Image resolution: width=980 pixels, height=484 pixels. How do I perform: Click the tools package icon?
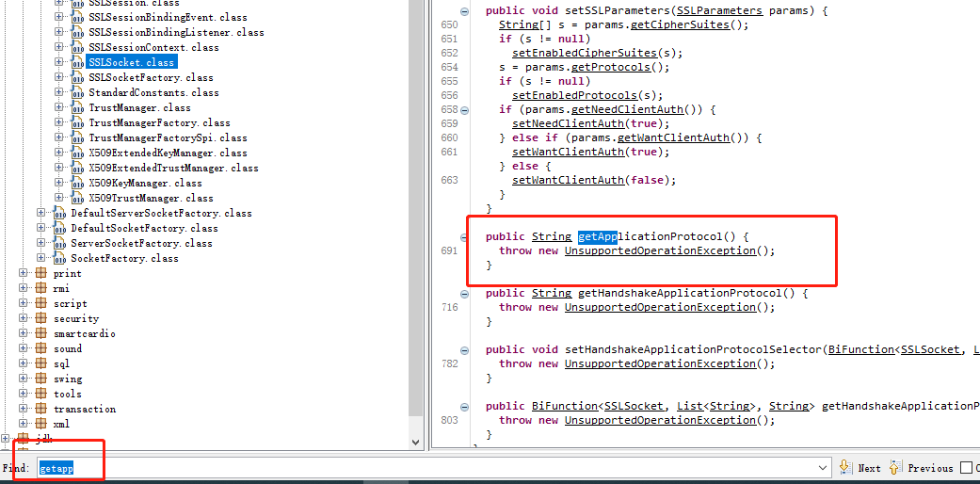pos(41,394)
